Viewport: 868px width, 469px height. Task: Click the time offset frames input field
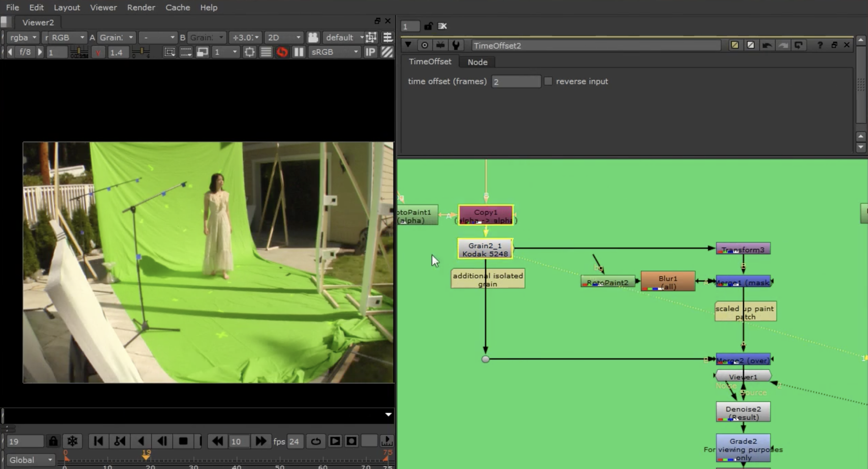516,82
